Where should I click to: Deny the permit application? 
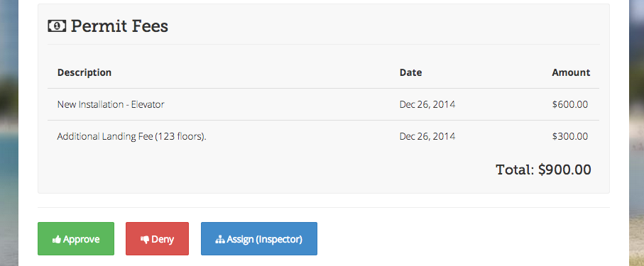(x=158, y=239)
